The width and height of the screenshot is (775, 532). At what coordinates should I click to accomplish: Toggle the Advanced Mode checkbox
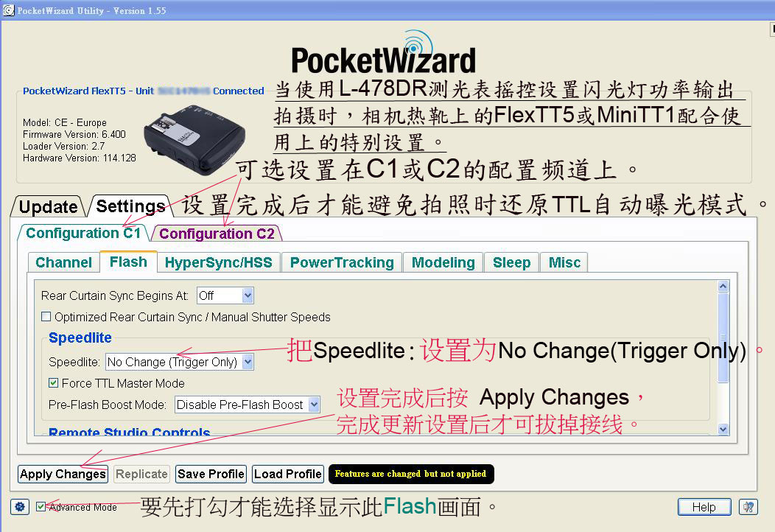click(41, 506)
